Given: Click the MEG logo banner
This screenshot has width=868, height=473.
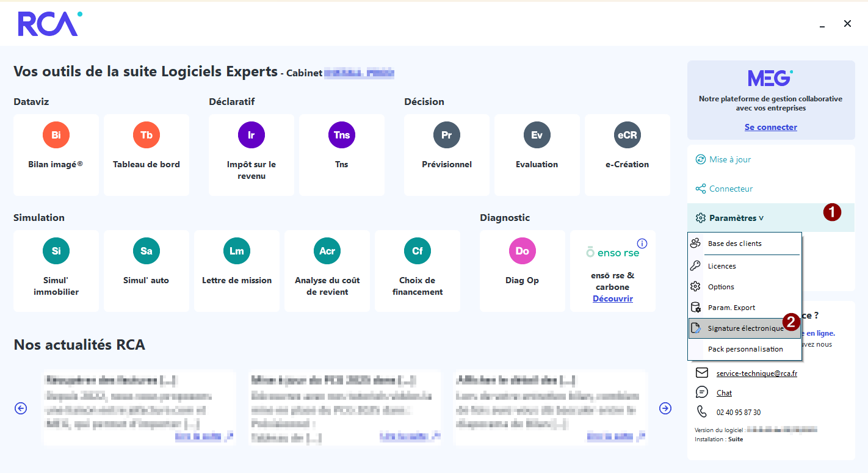Looking at the screenshot, I should pos(771,78).
